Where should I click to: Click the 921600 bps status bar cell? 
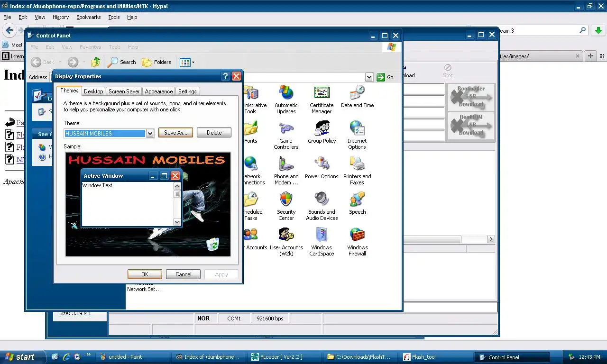[x=269, y=318]
